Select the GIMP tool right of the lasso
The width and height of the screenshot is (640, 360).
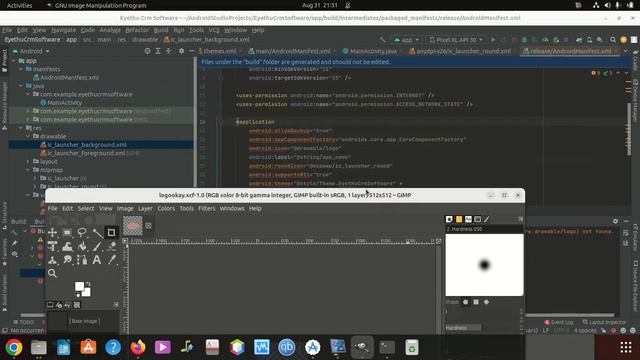point(97,233)
